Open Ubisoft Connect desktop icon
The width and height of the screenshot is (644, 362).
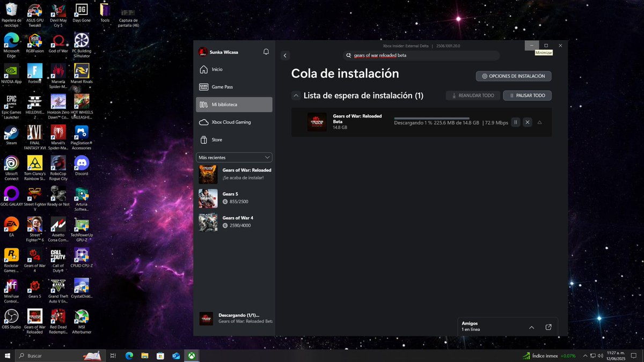coord(11,168)
